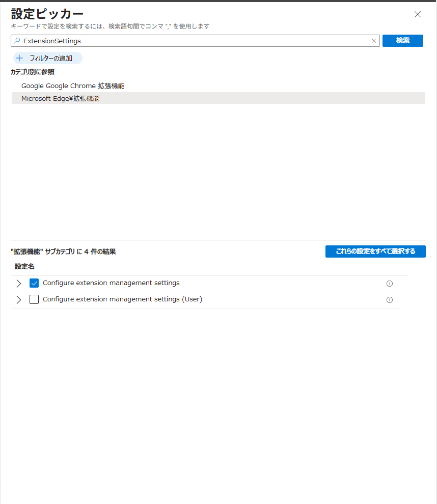Clear the ExtensionSettings search text
Image resolution: width=437 pixels, height=504 pixels.
pyautogui.click(x=374, y=41)
